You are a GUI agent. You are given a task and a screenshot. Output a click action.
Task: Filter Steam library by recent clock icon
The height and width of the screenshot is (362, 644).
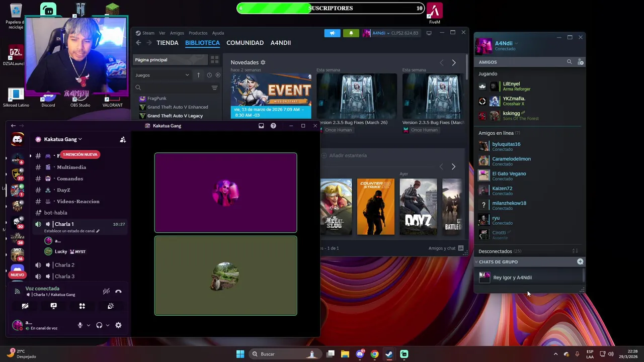[209, 75]
